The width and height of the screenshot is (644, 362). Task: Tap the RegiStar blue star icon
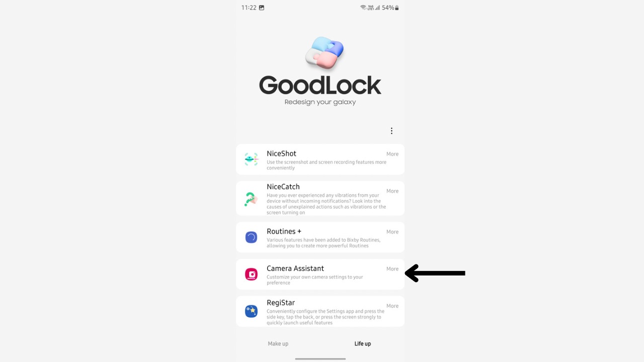point(251,311)
